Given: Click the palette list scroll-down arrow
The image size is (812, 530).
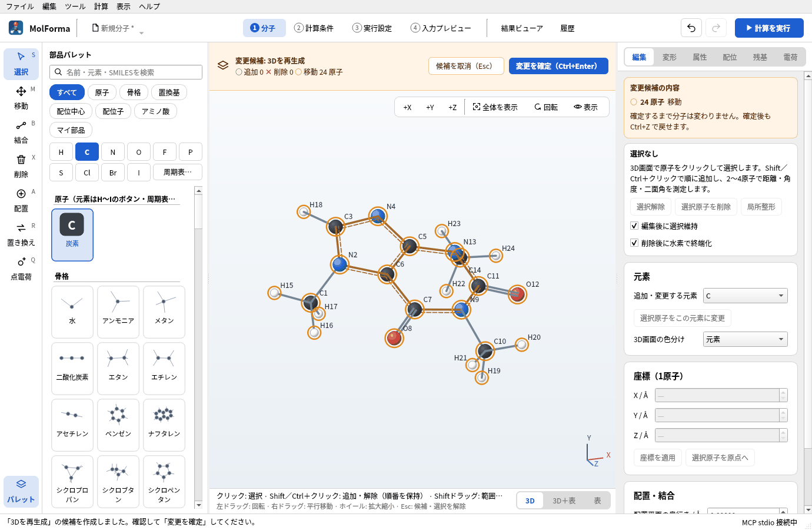Looking at the screenshot, I should coord(198,505).
